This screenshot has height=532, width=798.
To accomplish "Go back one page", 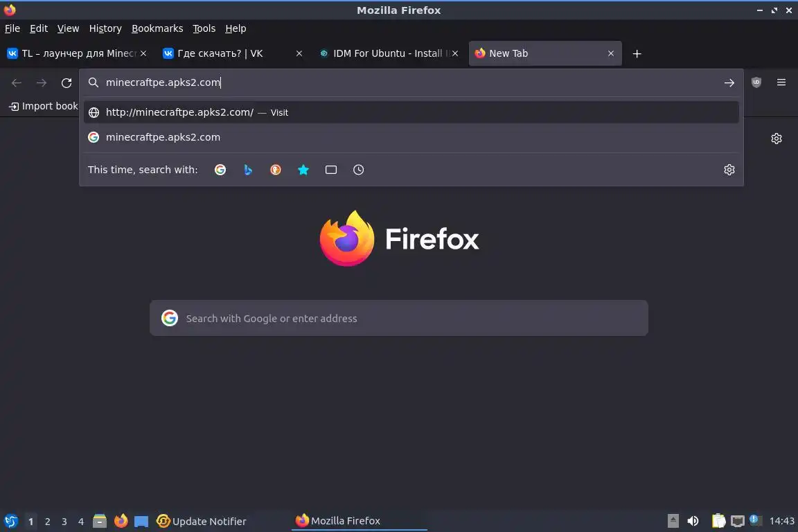I will (17, 82).
